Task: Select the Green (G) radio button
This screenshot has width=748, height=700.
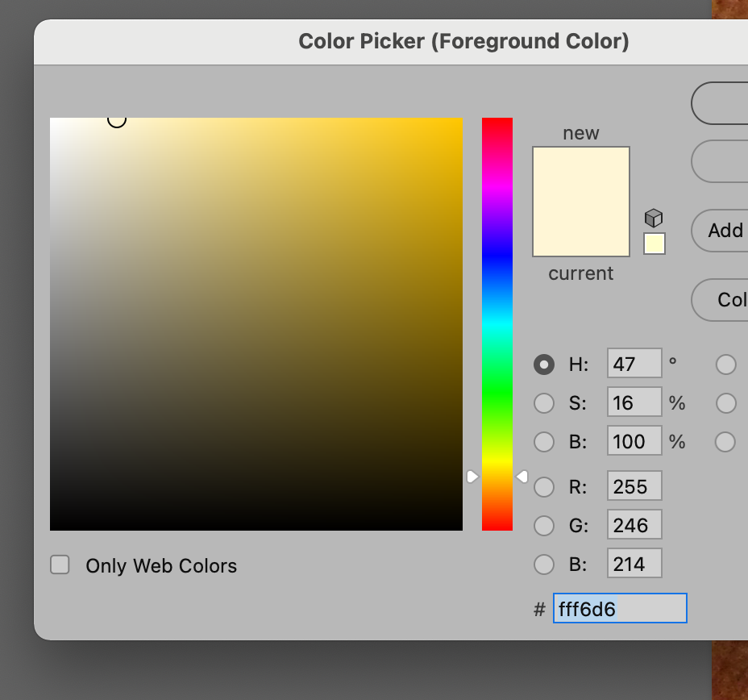Action: 544,524
